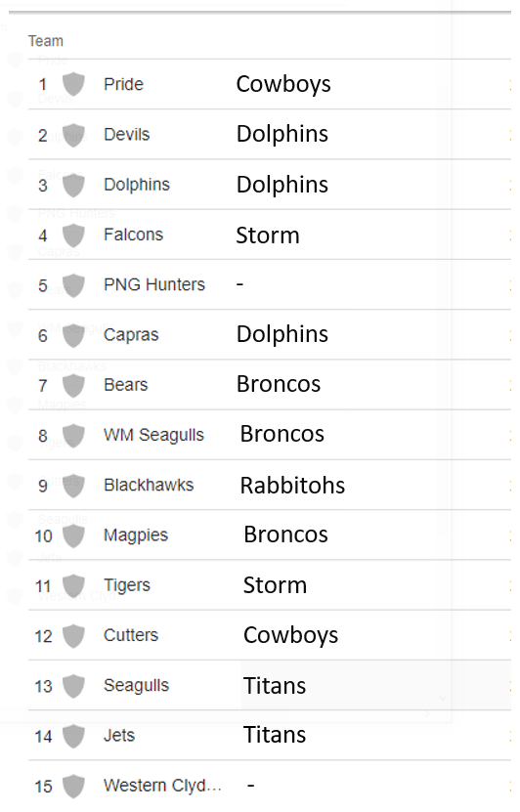Click the Storm label beside Tigers
520x812 pixels.
[x=275, y=585]
